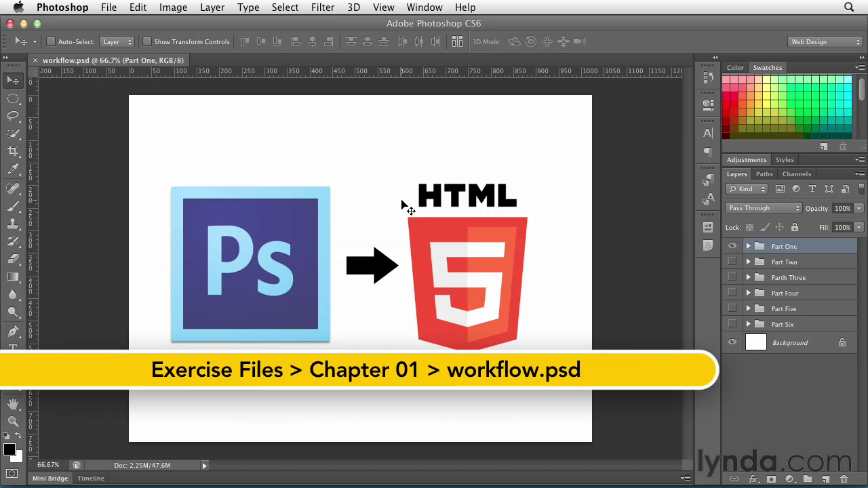Select the Crop tool
This screenshot has height=488, width=868.
[13, 151]
